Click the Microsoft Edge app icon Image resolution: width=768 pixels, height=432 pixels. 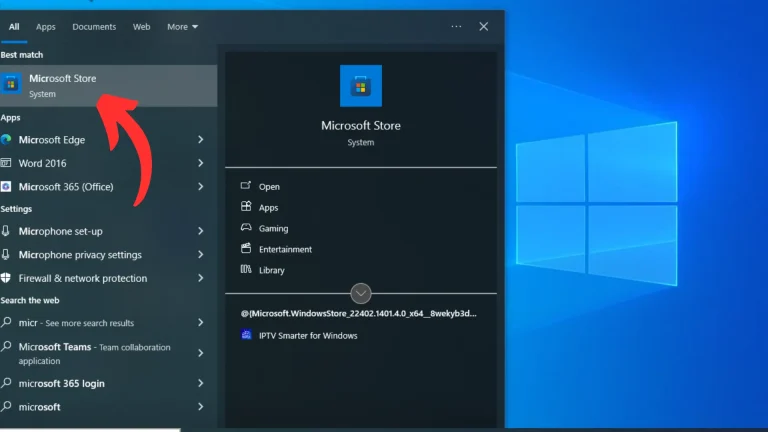pos(6,140)
